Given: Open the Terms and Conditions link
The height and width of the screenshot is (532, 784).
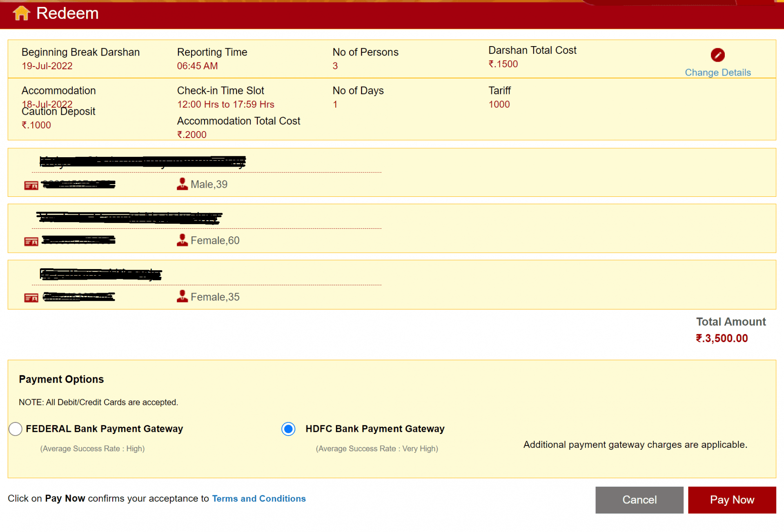Looking at the screenshot, I should 258,499.
